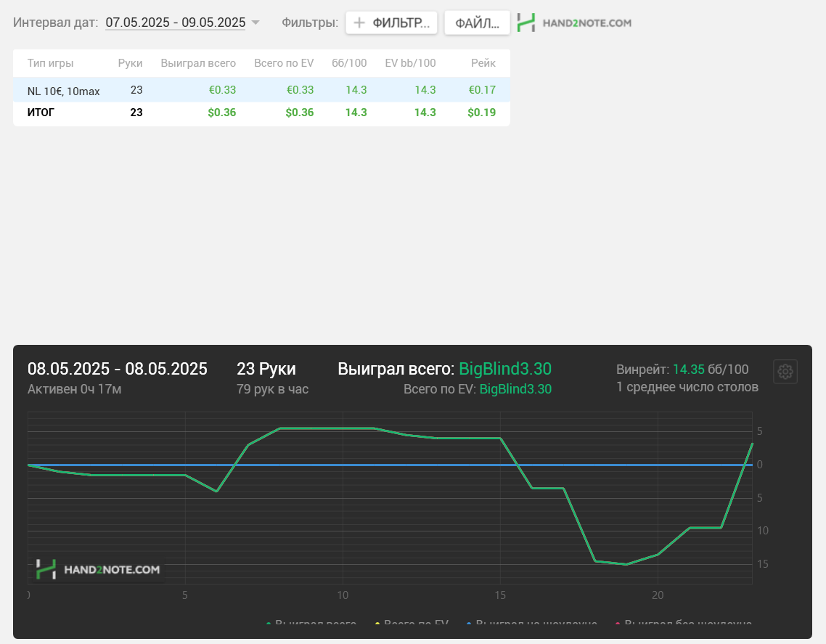Click the Активен 0ч 17м text
This screenshot has height=644, width=826.
(74, 389)
